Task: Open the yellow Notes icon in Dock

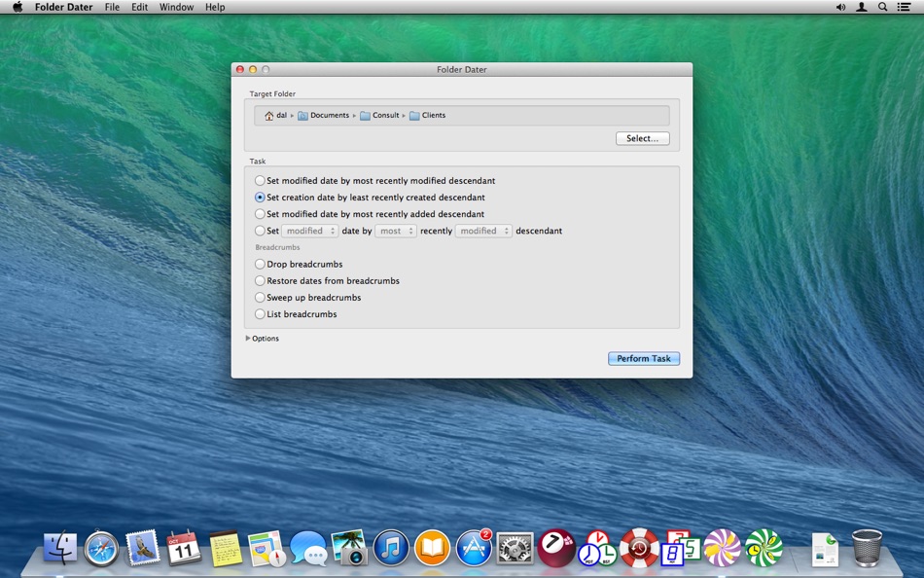Action: tap(225, 549)
